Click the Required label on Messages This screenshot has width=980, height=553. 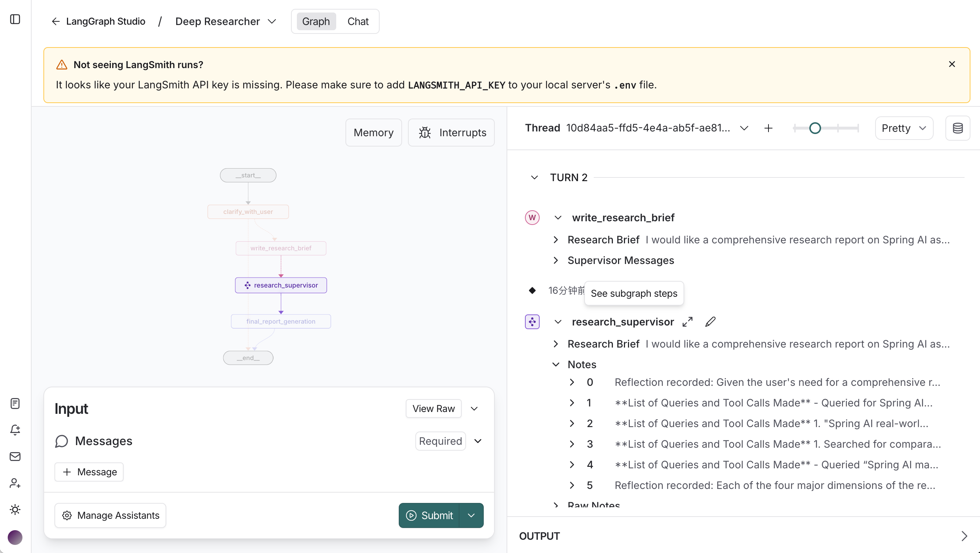[x=440, y=441]
